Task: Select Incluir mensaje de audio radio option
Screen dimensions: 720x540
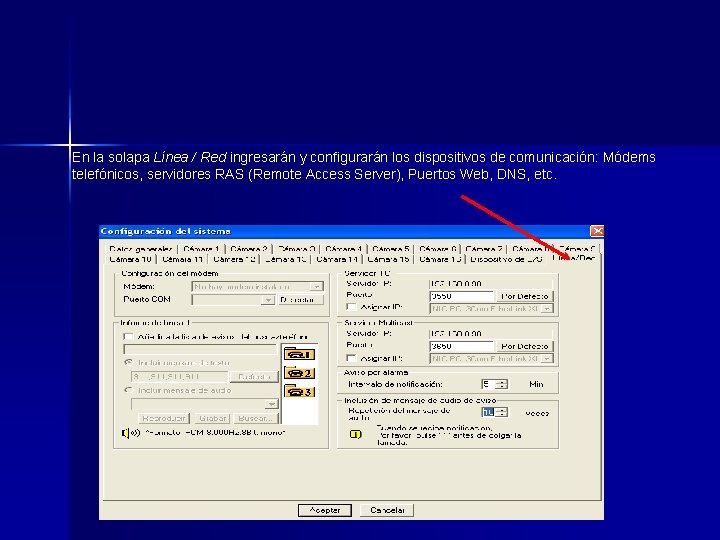Action: (x=128, y=390)
